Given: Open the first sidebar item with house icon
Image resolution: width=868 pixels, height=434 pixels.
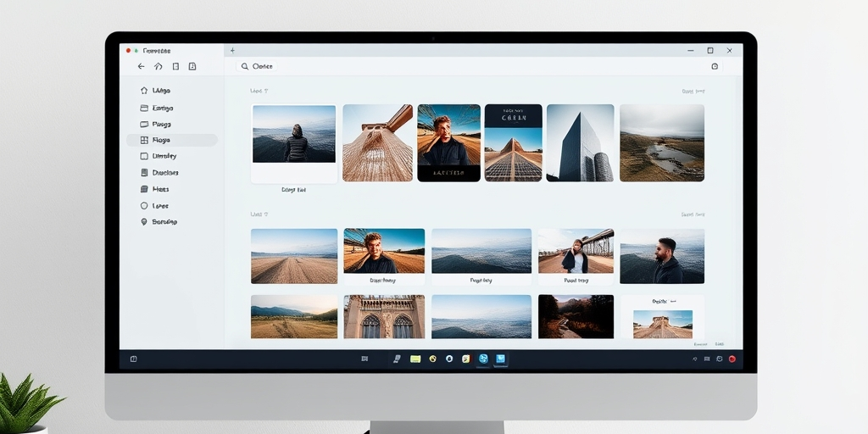Looking at the screenshot, I should [156, 90].
